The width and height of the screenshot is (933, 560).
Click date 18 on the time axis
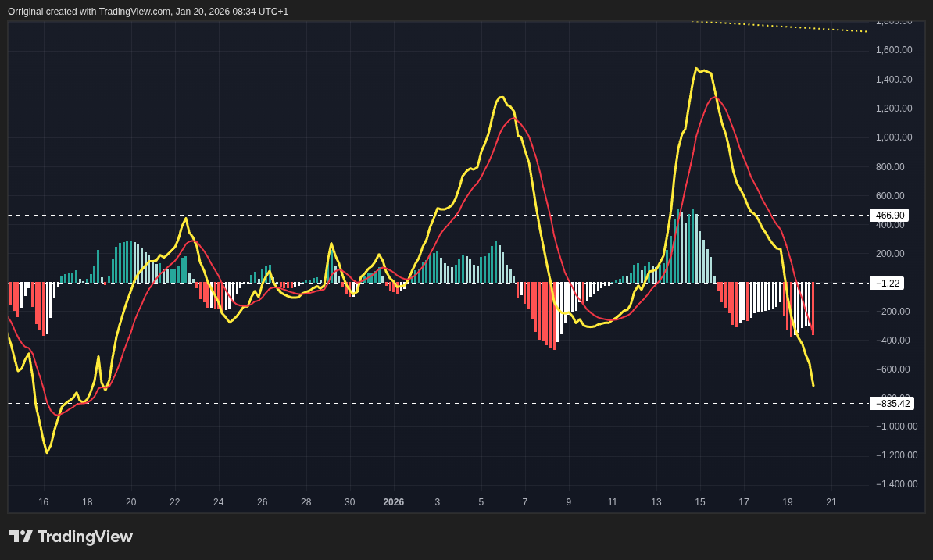pyautogui.click(x=87, y=502)
